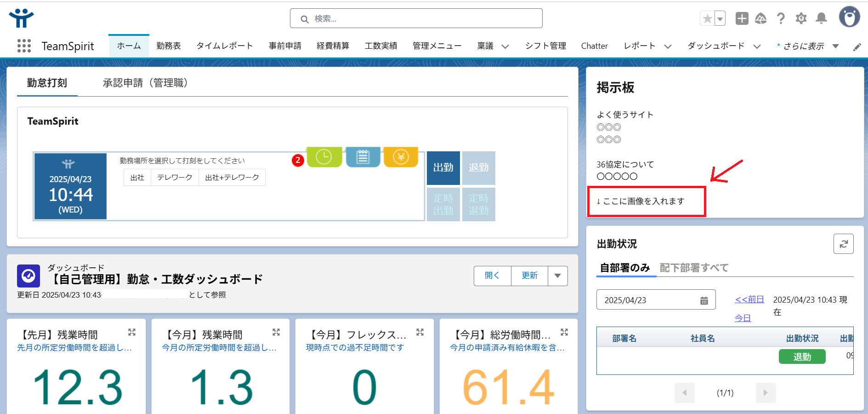Screen dimensions: 868x414
Task: Click the 出勤 clock-in button
Action: pos(443,168)
